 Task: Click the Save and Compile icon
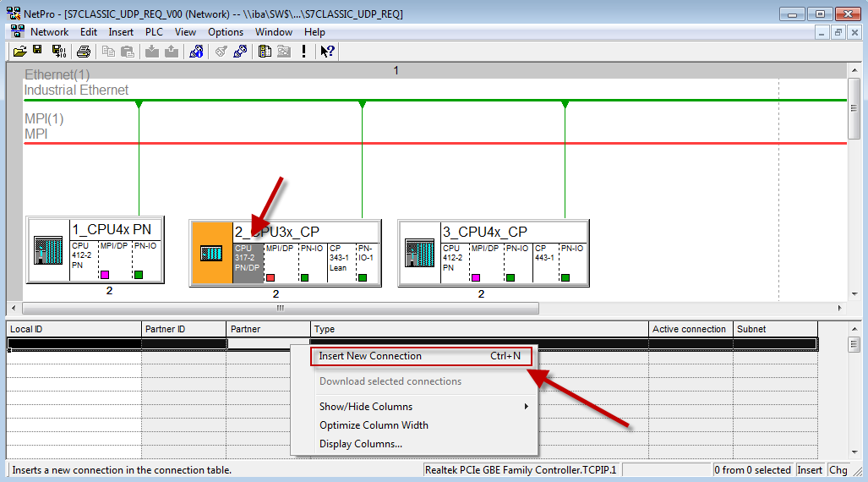pyautogui.click(x=58, y=52)
